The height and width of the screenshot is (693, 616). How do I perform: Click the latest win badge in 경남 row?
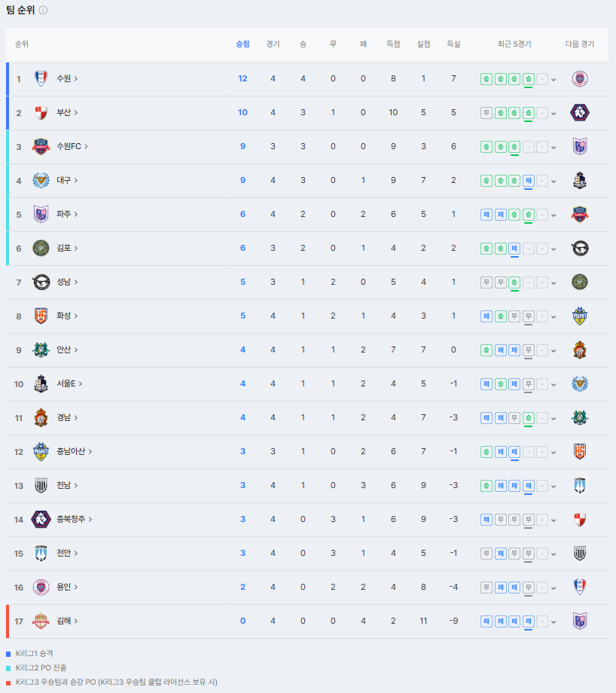point(528,418)
